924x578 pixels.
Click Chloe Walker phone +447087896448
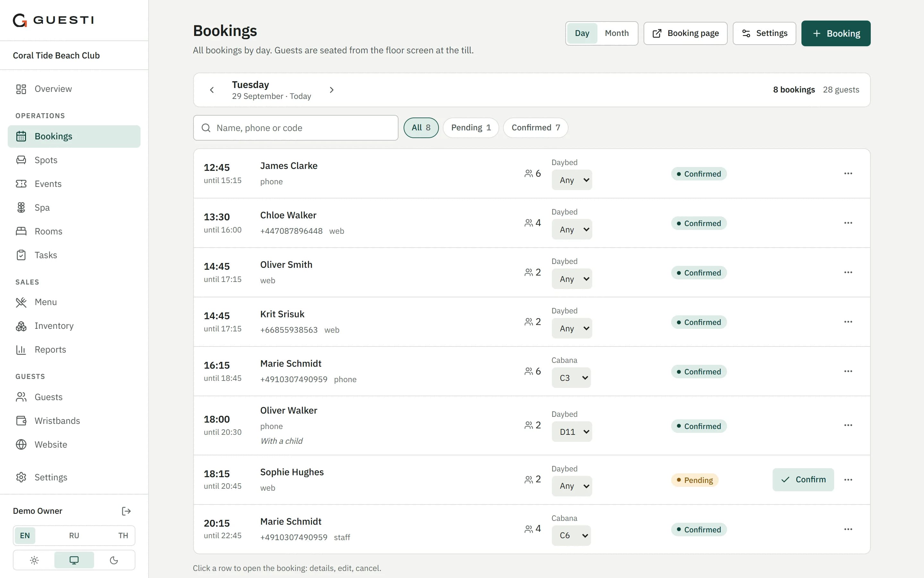tap(291, 231)
